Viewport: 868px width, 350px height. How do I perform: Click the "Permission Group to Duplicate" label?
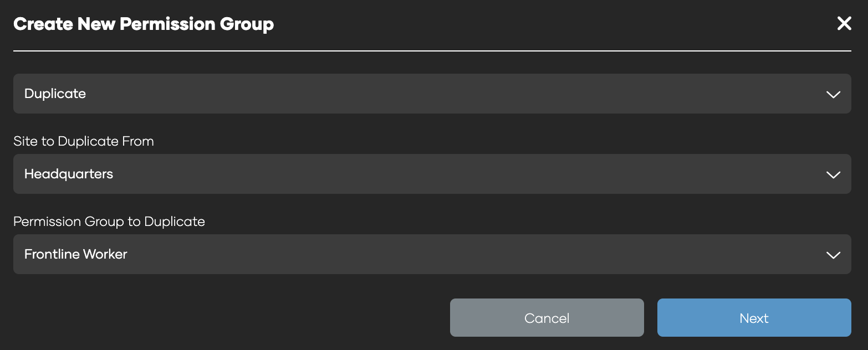point(109,222)
